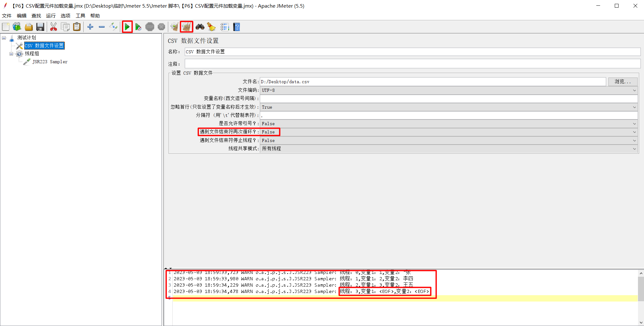Open Help question mark icon
Image resolution: width=644 pixels, height=326 pixels.
coord(237,27)
